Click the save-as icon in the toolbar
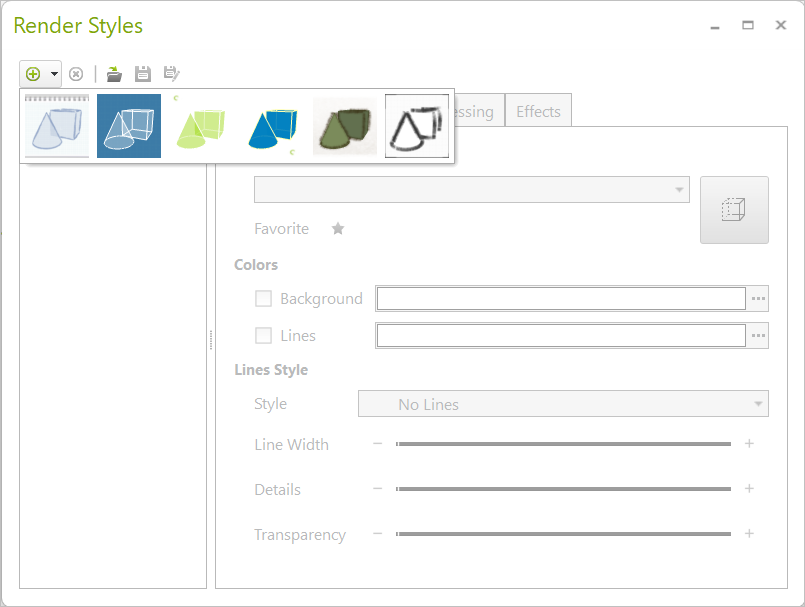This screenshot has height=607, width=805. click(170, 73)
